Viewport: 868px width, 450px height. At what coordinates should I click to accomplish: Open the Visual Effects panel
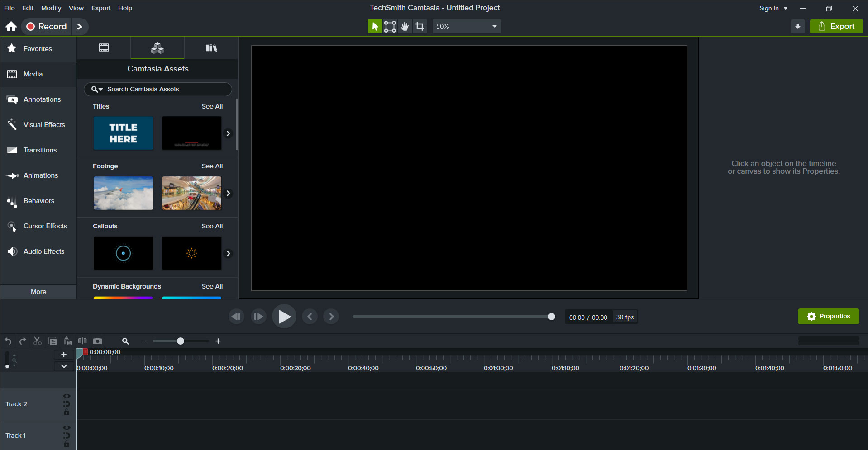38,125
